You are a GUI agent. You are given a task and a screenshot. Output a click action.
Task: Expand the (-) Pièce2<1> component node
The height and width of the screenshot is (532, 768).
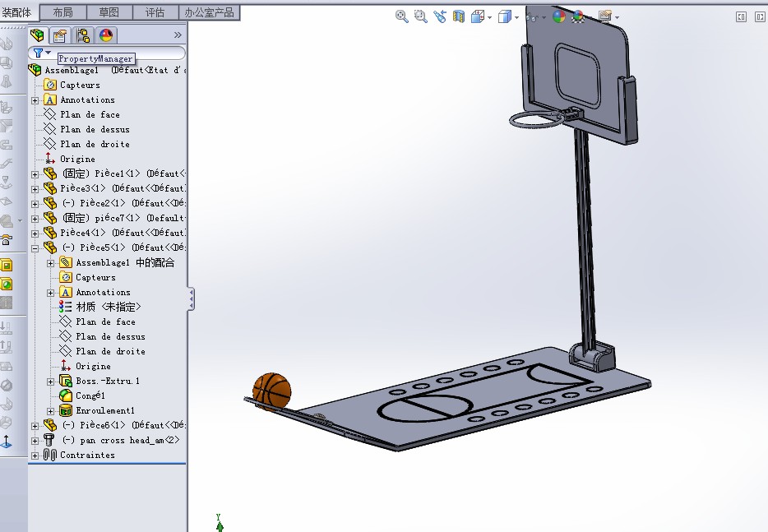coord(35,204)
